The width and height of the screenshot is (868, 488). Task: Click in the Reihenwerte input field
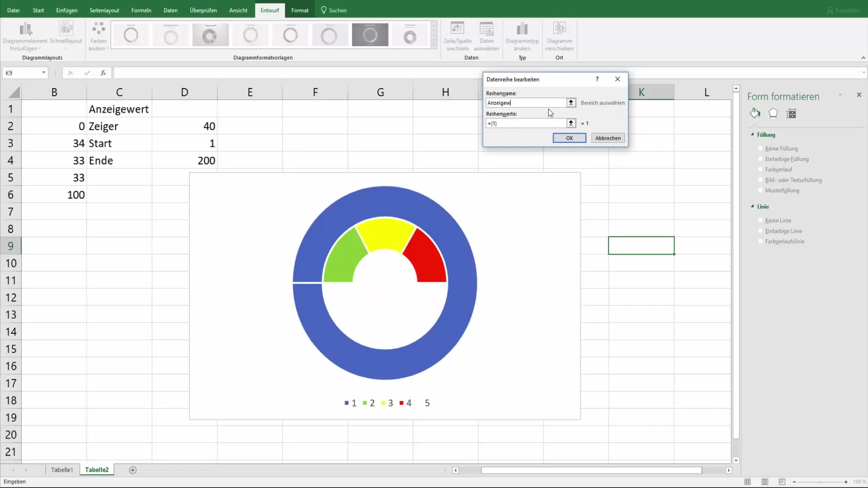click(x=526, y=123)
